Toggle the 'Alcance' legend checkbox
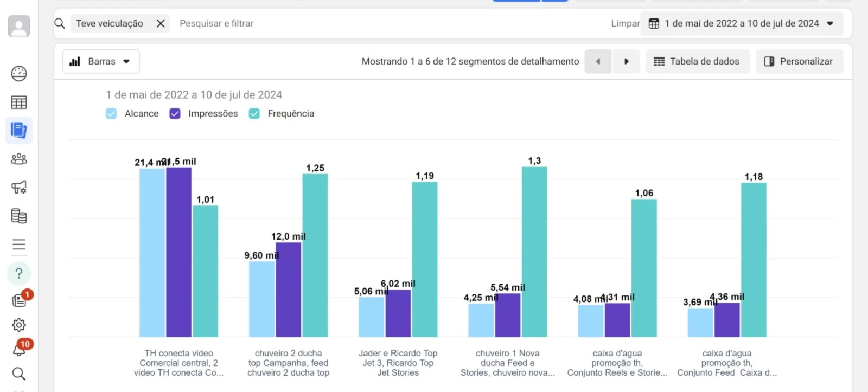Viewport: 868px width, 392px height. (111, 113)
